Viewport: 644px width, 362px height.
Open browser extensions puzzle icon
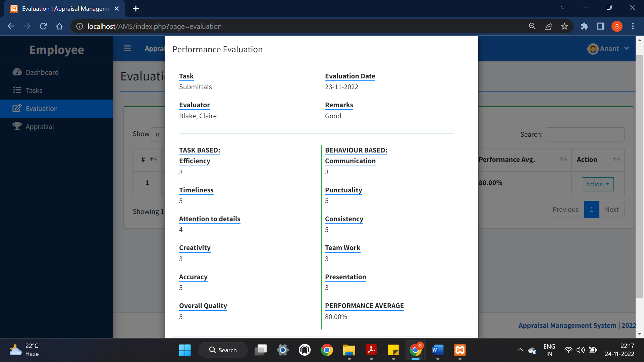coord(585,26)
